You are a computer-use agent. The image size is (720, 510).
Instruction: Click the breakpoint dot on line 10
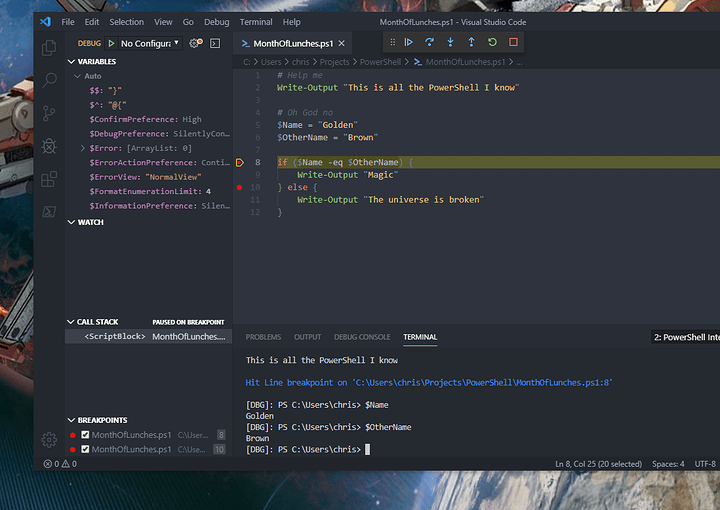239,187
